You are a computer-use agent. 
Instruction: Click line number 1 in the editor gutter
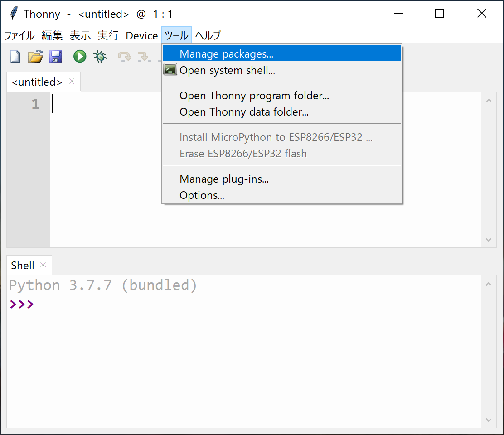[36, 104]
